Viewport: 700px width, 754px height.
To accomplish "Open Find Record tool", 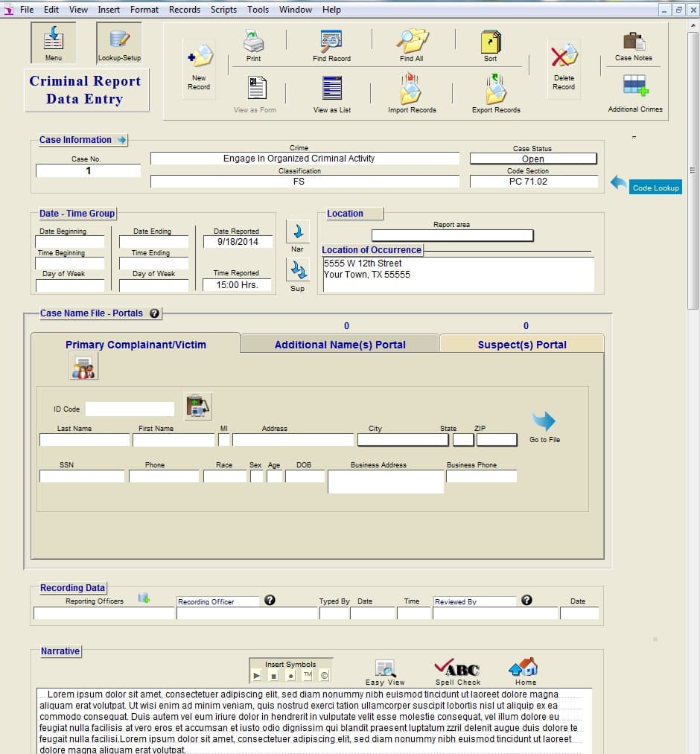I will click(331, 41).
